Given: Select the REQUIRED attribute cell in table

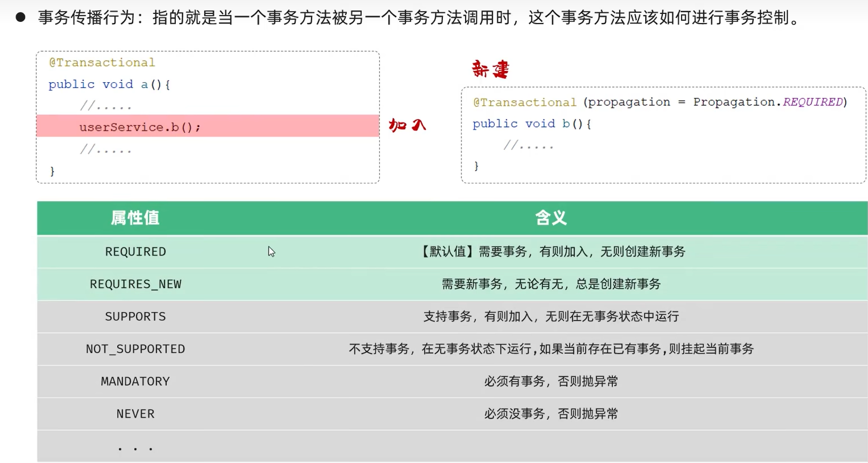Looking at the screenshot, I should pyautogui.click(x=135, y=252).
